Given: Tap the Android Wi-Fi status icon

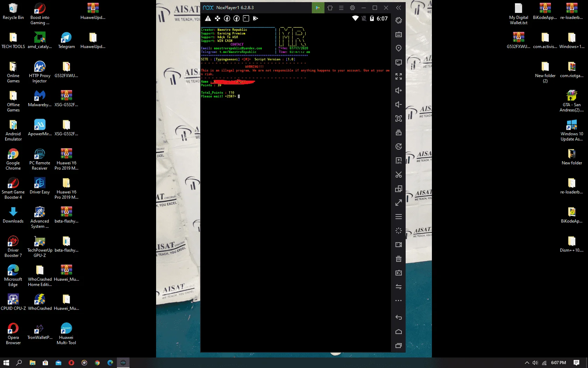Looking at the screenshot, I should (x=355, y=18).
